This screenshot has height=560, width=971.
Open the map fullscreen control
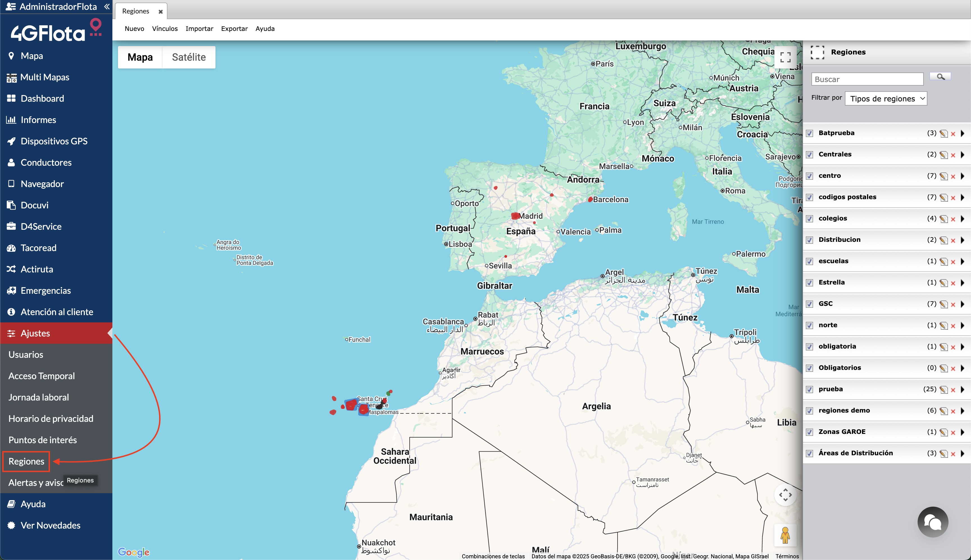tap(786, 57)
